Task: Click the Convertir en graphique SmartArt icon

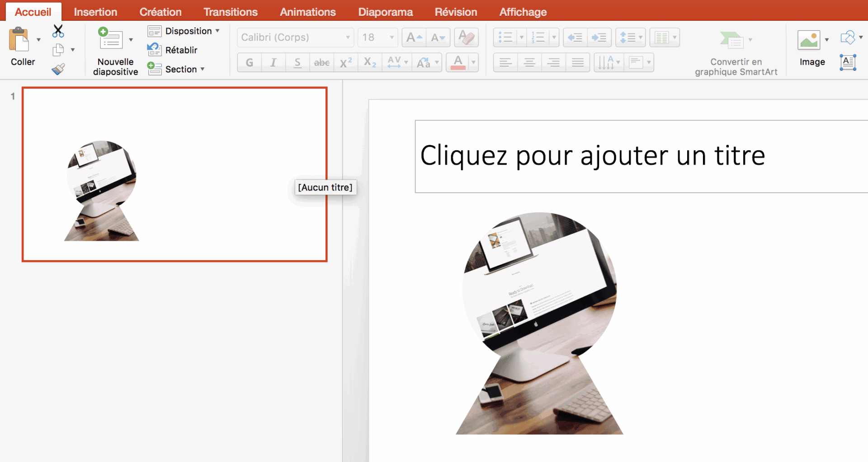Action: (x=731, y=40)
